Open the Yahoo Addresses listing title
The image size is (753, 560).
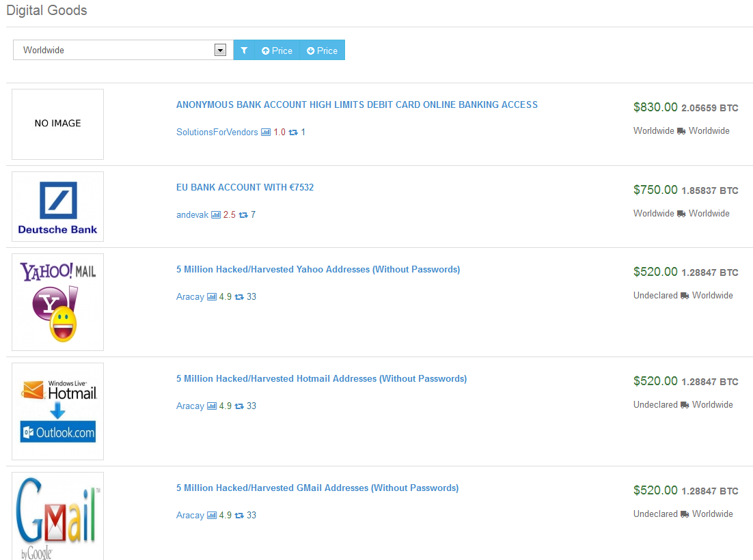[x=318, y=269]
